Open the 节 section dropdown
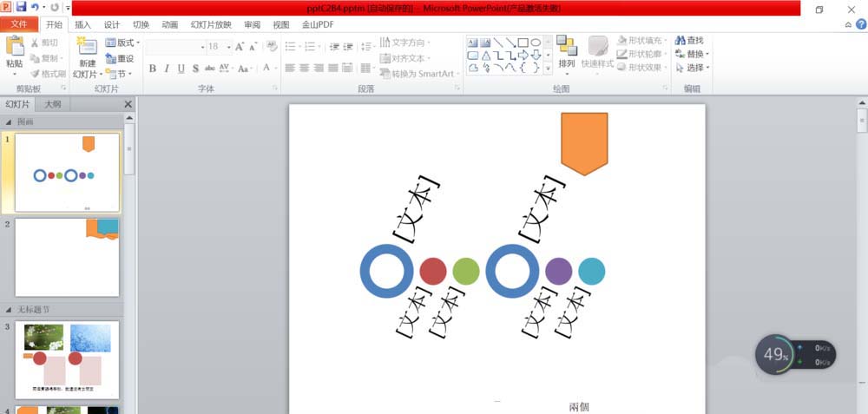The image size is (868, 414). pyautogui.click(x=119, y=74)
